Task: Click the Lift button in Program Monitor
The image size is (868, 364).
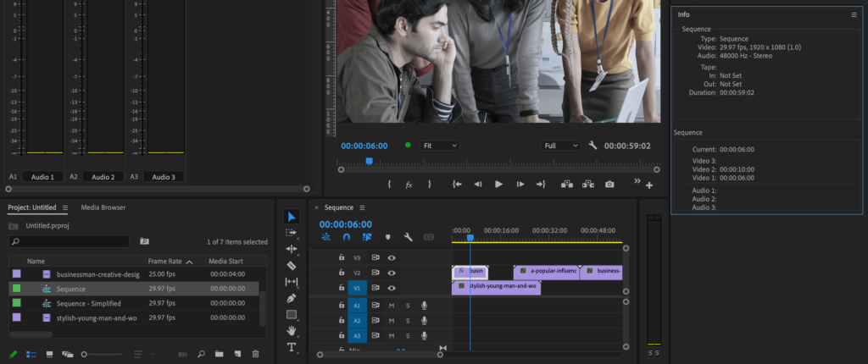Action: point(566,185)
